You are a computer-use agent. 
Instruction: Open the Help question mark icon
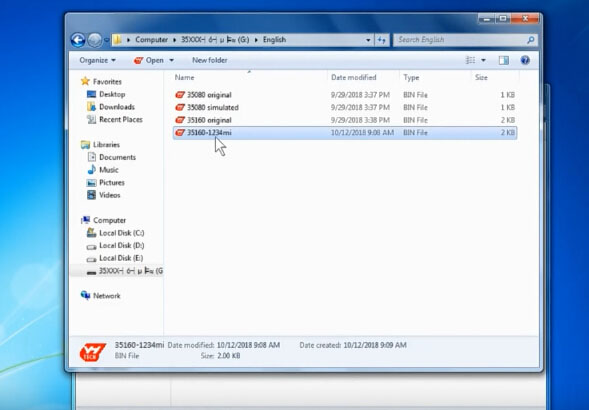[x=525, y=60]
